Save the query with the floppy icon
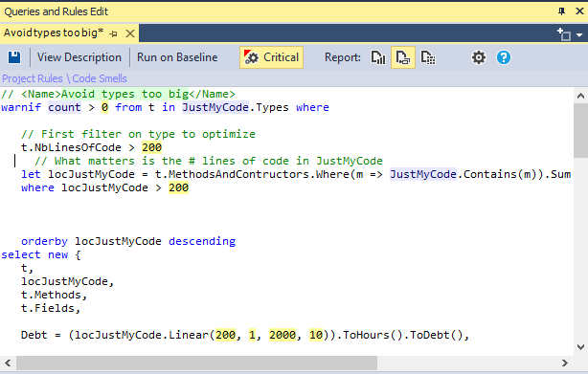This screenshot has width=588, height=374. [14, 57]
